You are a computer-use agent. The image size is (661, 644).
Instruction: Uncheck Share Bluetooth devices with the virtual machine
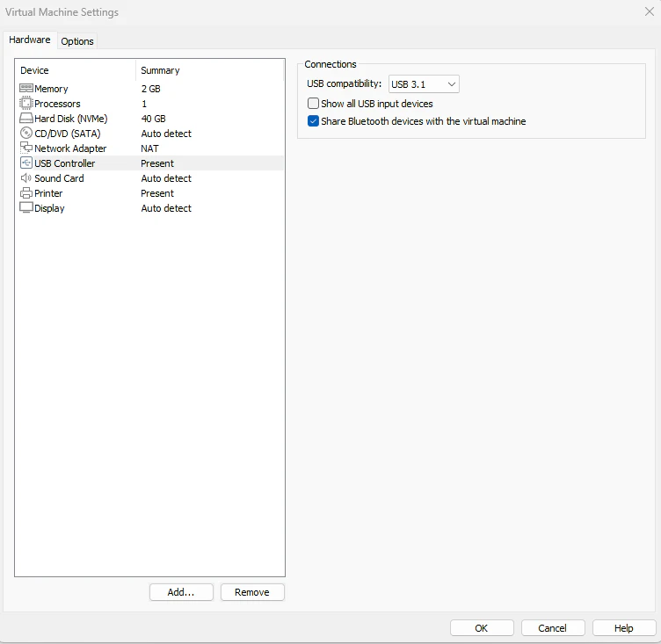coord(313,121)
